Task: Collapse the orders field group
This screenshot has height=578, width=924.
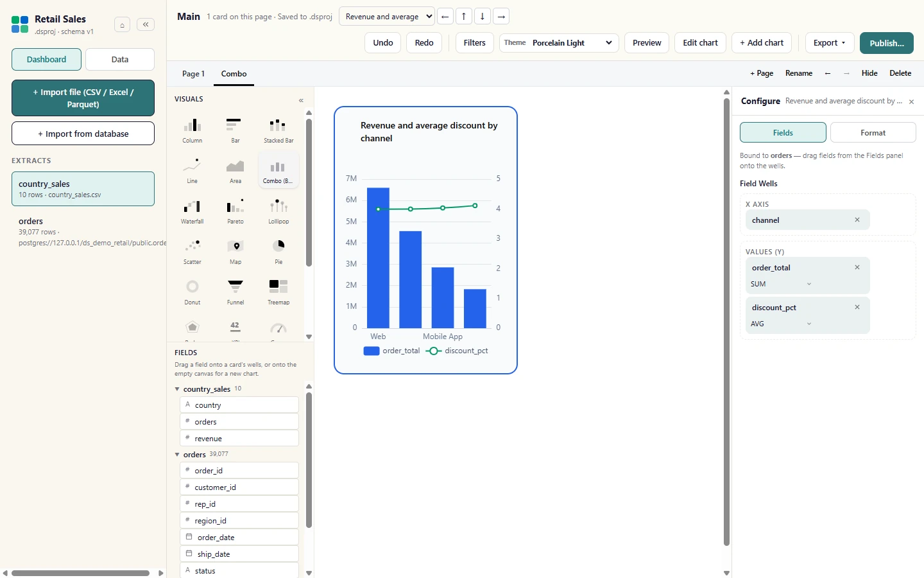Action: click(177, 455)
